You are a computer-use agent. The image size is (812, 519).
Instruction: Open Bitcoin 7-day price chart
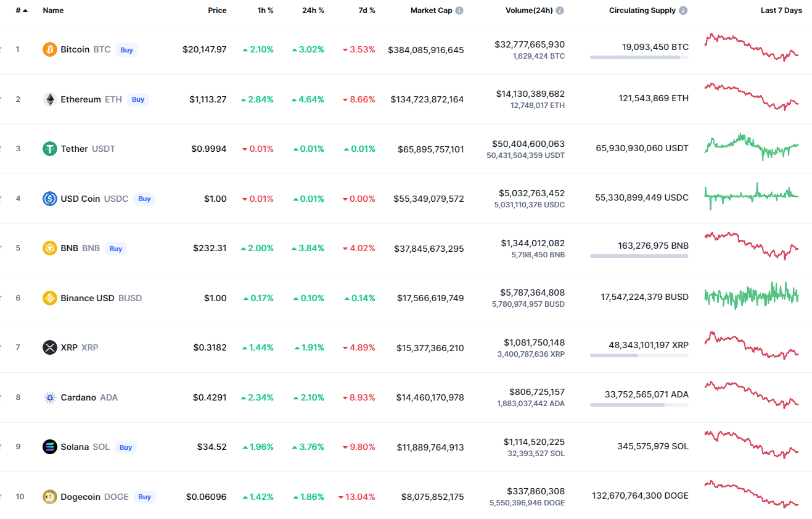[x=752, y=47]
